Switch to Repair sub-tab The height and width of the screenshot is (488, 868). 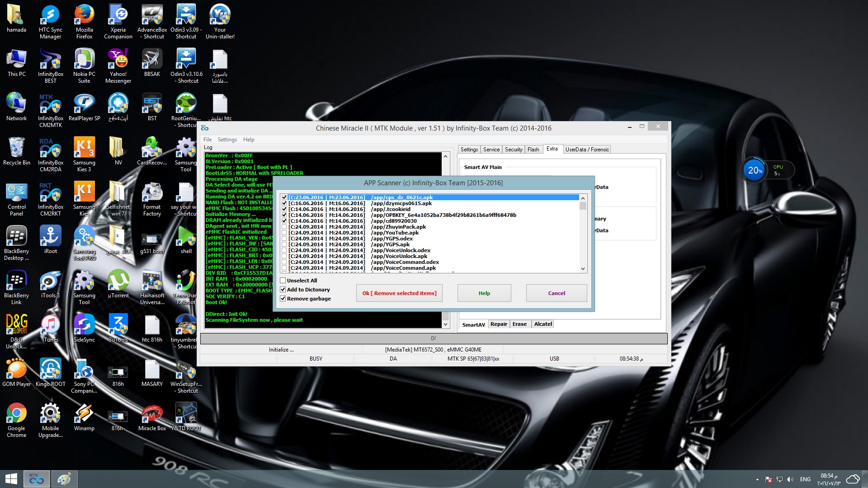pyautogui.click(x=499, y=324)
